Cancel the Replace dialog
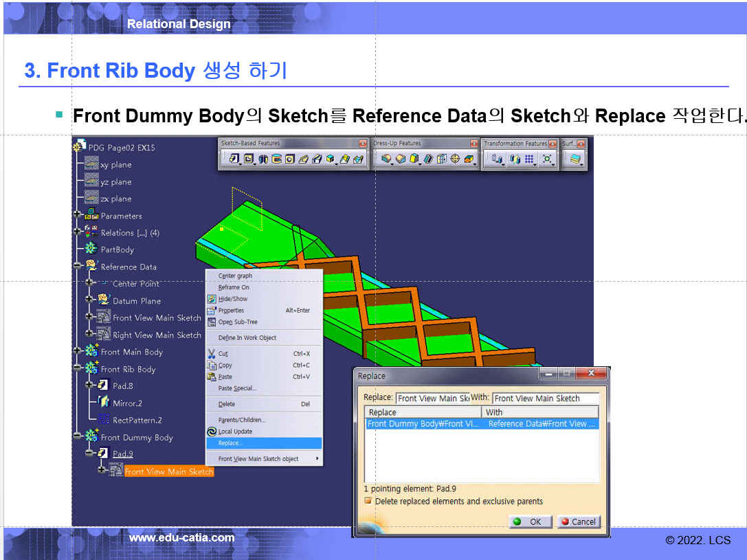 tap(578, 522)
